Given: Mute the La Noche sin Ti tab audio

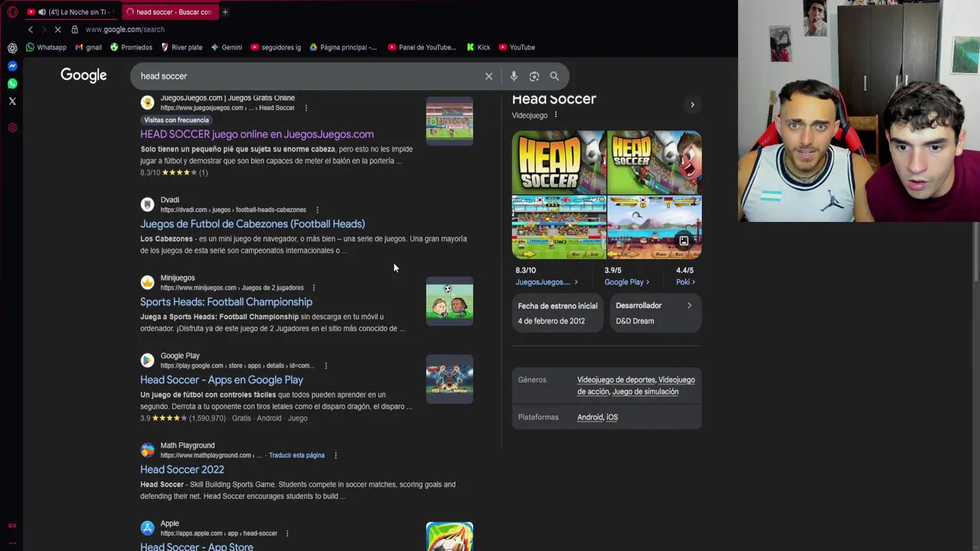Looking at the screenshot, I should click(x=42, y=12).
